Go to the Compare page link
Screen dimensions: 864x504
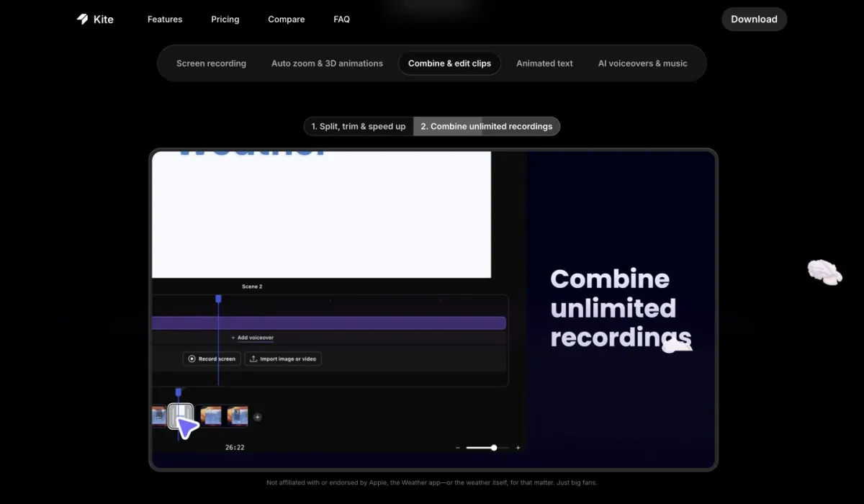click(x=287, y=19)
